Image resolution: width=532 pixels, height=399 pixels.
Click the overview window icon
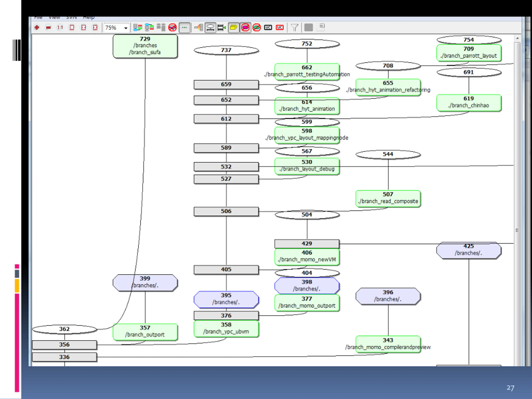tap(321, 27)
